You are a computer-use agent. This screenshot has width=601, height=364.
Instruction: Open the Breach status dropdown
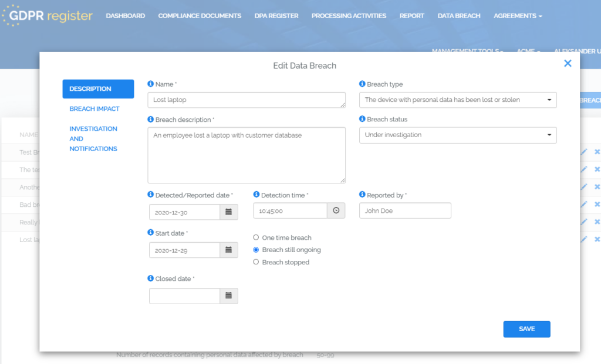tap(458, 135)
